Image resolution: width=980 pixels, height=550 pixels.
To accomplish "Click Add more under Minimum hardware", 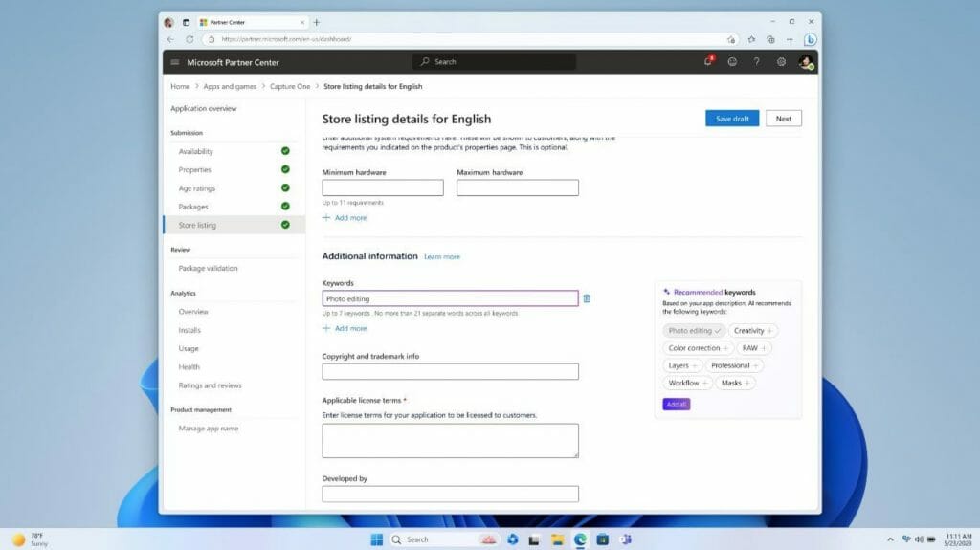I will [x=345, y=218].
